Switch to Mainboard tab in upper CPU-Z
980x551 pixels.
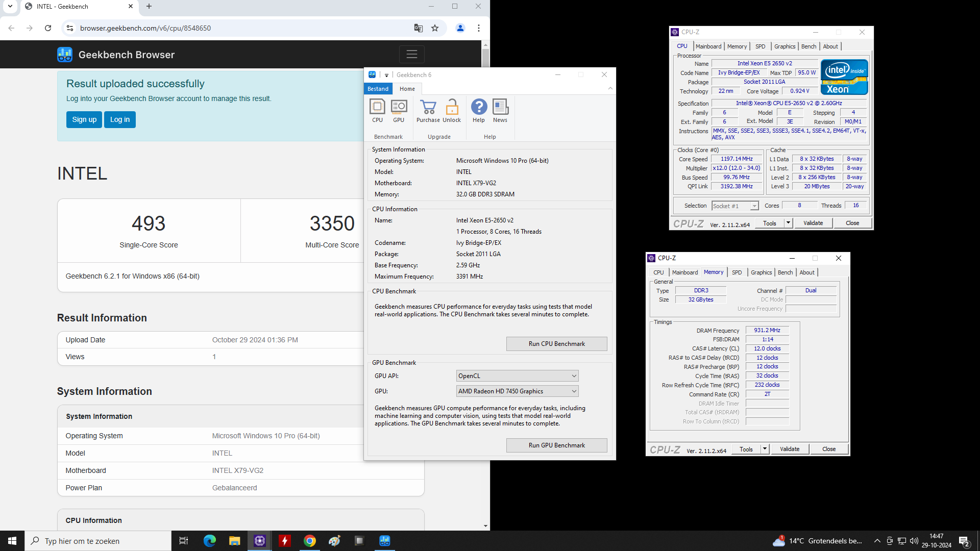click(x=708, y=46)
